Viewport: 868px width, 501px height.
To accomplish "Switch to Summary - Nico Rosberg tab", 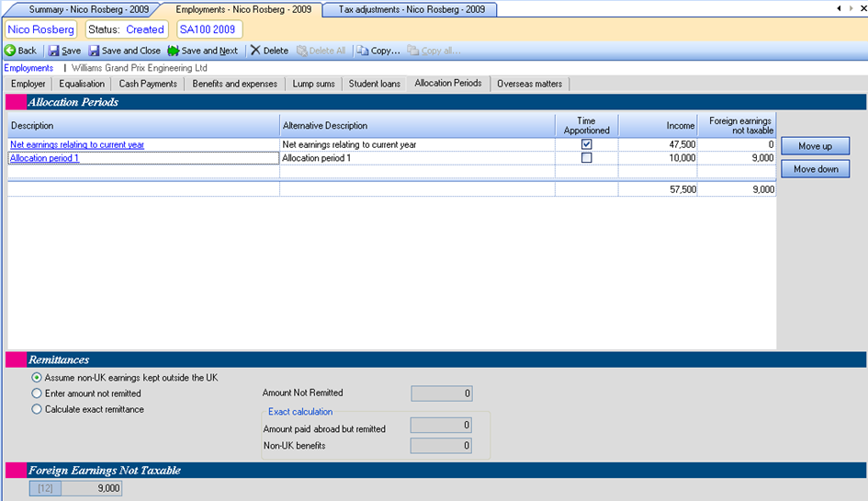I will click(88, 9).
